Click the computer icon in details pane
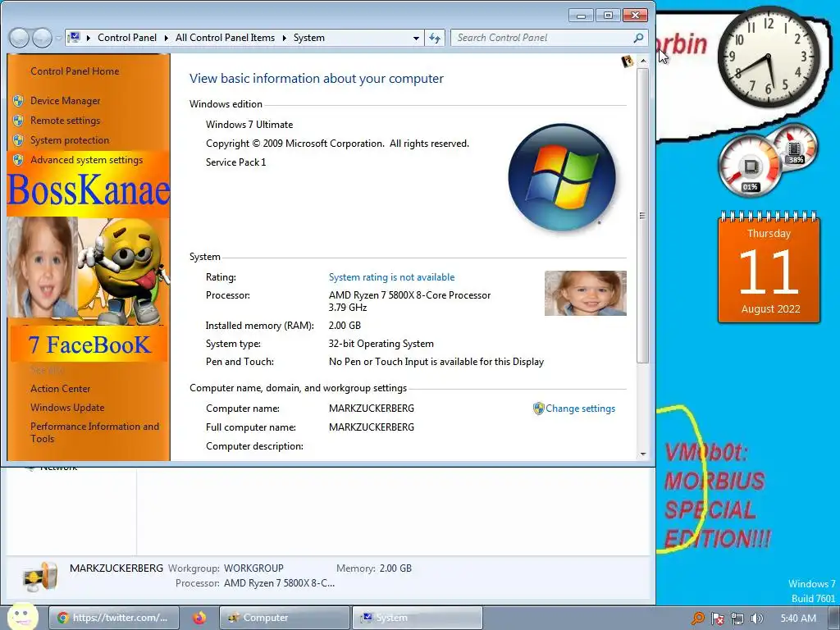 coord(41,577)
